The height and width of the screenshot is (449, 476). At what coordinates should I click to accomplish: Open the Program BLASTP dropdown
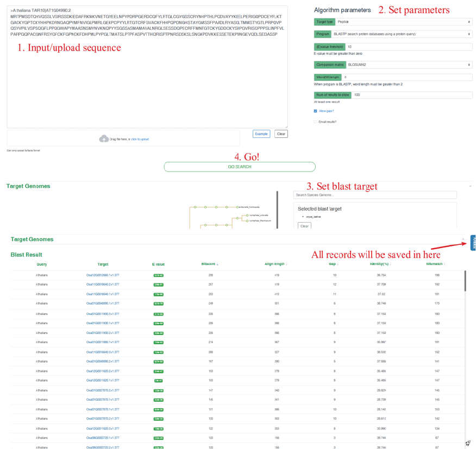point(401,34)
